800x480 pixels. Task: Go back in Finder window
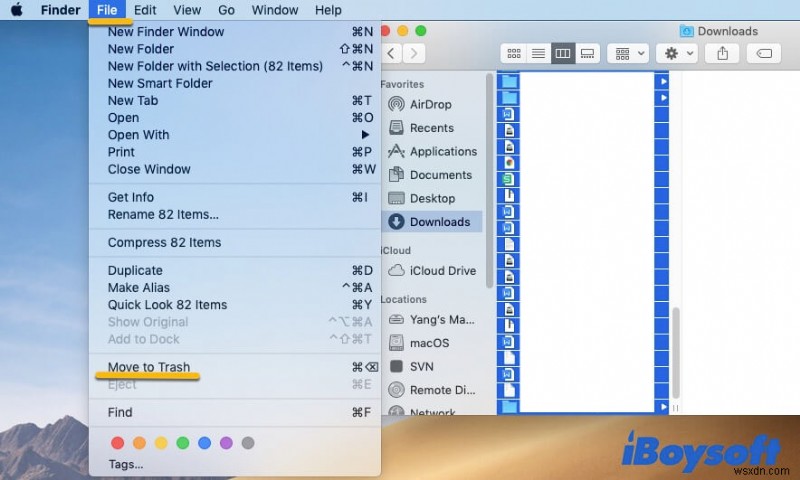click(391, 54)
